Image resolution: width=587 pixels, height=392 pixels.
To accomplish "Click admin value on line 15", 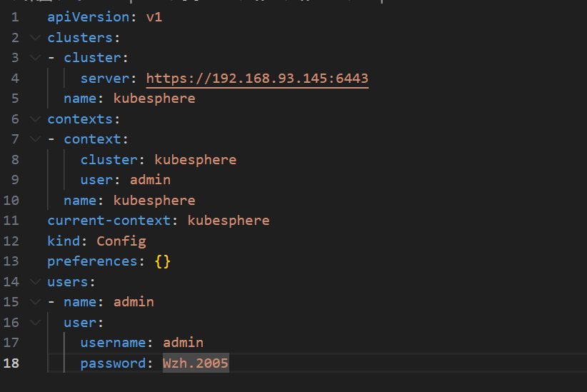I will point(134,302).
